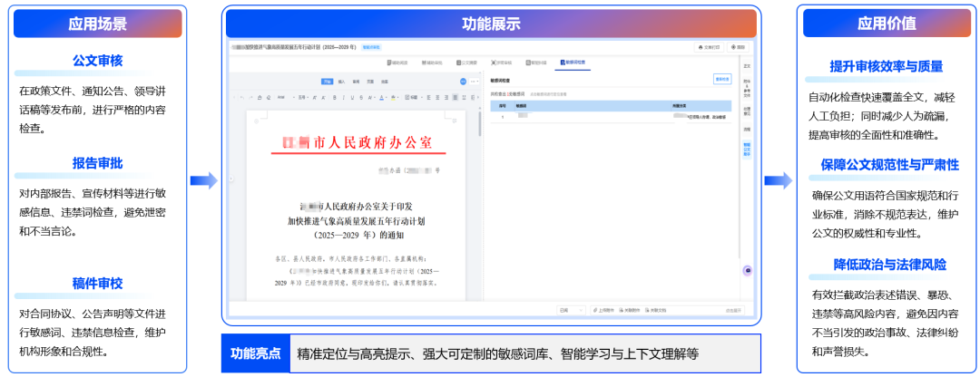The image size is (980, 377).
Task: Expand the toolbar with right arrow
Action: point(478,97)
